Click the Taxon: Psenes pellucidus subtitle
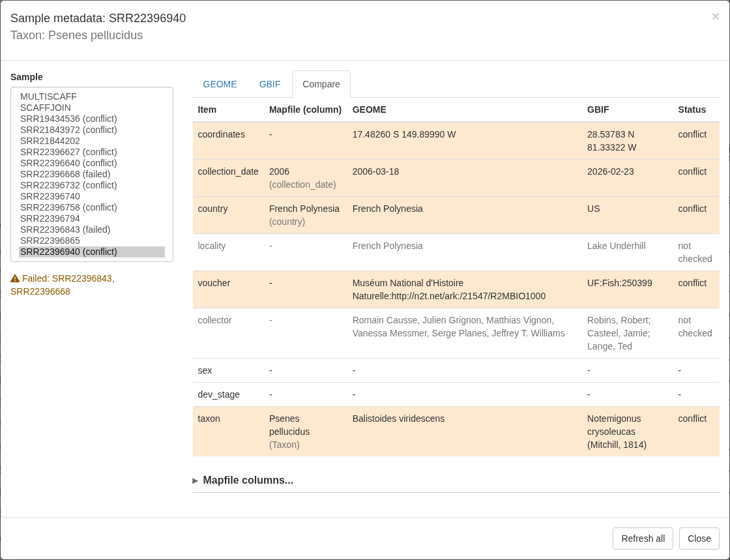 pos(76,35)
